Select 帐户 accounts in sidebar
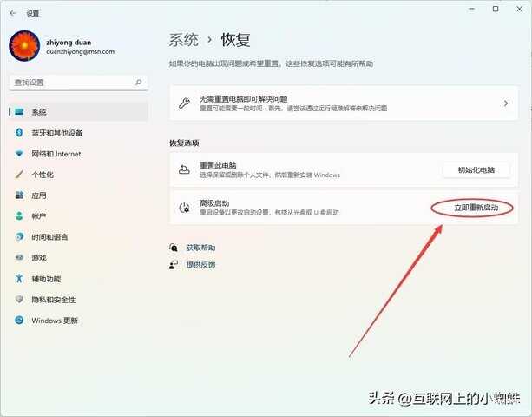 pyautogui.click(x=39, y=216)
